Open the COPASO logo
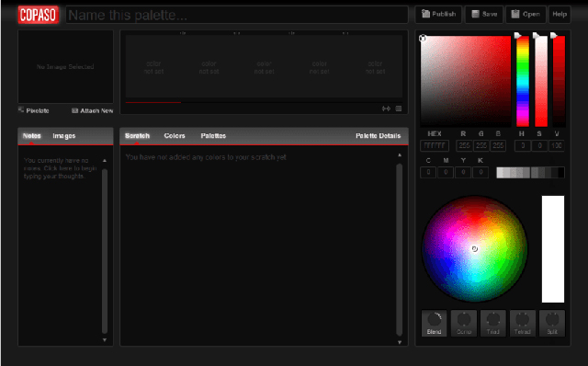This screenshot has width=588, height=366. [x=39, y=15]
